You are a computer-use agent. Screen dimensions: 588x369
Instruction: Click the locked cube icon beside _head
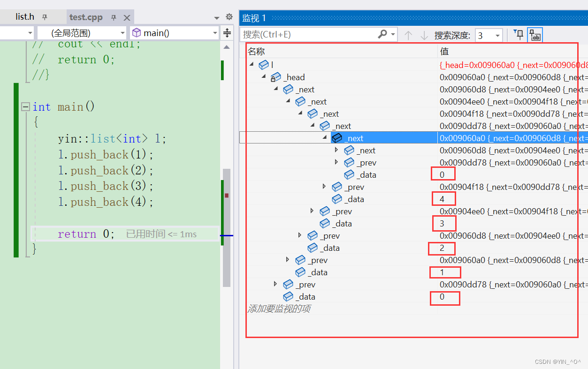coord(276,77)
